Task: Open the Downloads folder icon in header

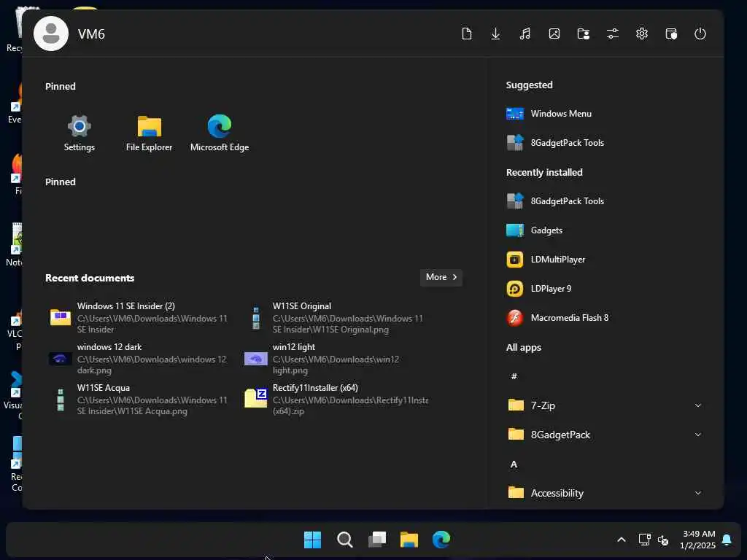Action: (x=495, y=34)
